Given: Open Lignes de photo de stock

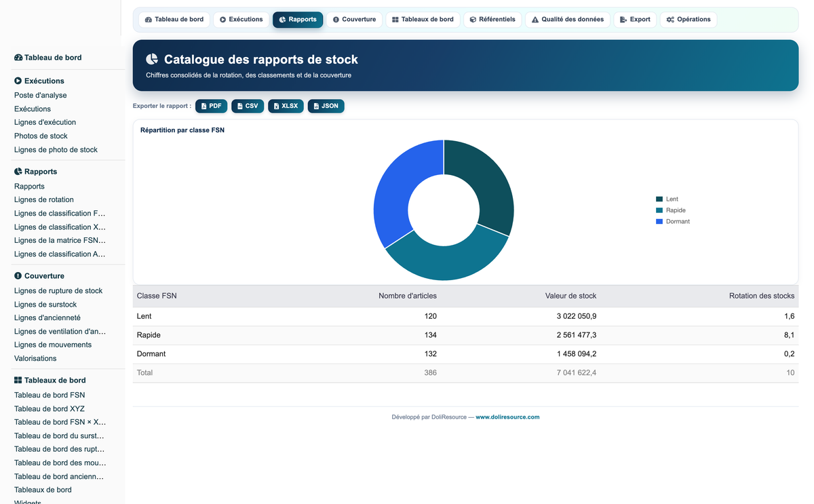Looking at the screenshot, I should point(56,150).
